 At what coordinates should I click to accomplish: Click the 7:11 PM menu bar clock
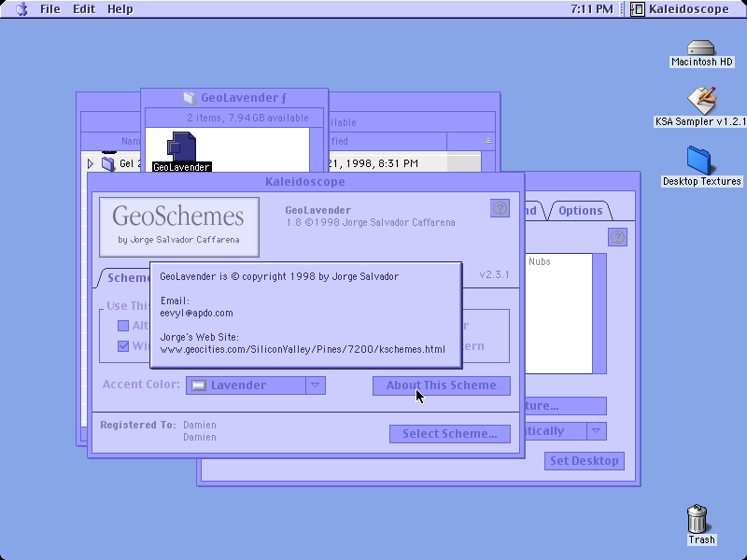pyautogui.click(x=592, y=9)
